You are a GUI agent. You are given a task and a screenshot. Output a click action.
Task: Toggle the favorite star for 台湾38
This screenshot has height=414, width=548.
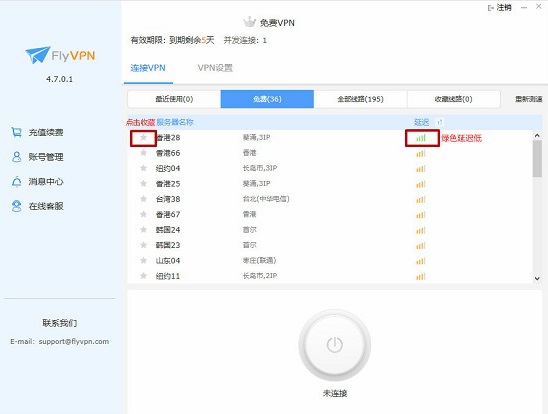[x=143, y=199]
